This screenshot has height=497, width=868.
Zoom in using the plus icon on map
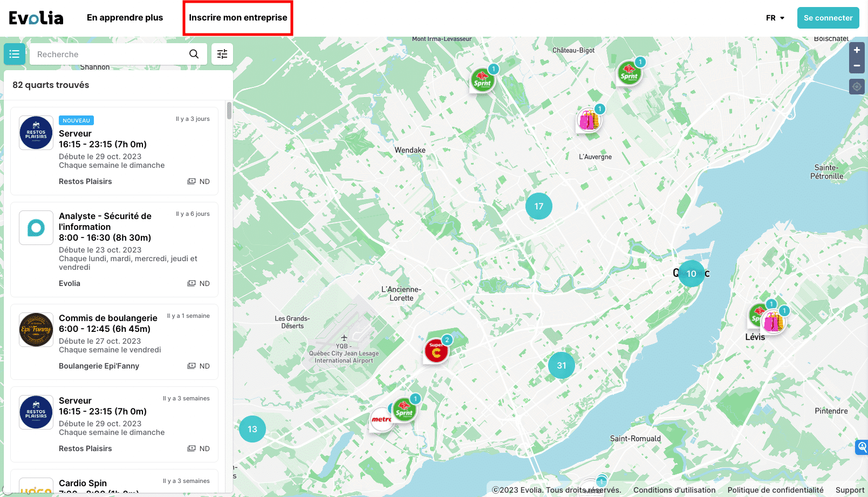pyautogui.click(x=857, y=50)
